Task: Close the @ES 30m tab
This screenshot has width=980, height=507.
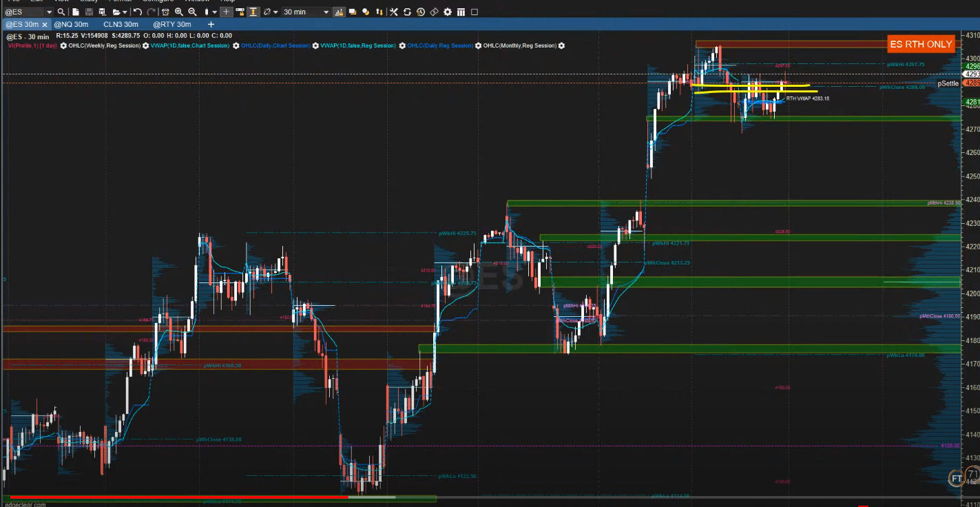Action: (45, 25)
